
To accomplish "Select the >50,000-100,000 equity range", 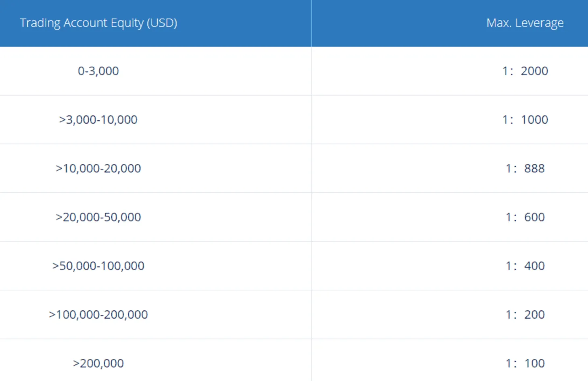I will (98, 266).
